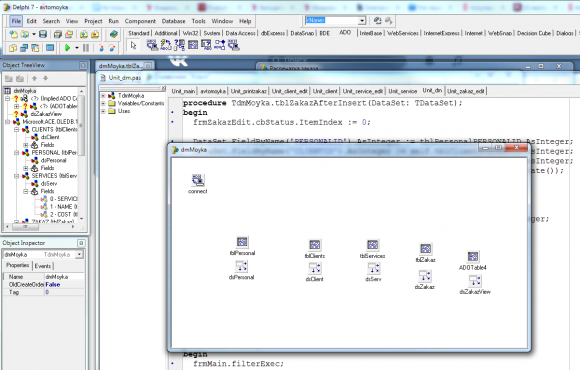Click the Object TreeView vertical scrollbar

coord(81,155)
